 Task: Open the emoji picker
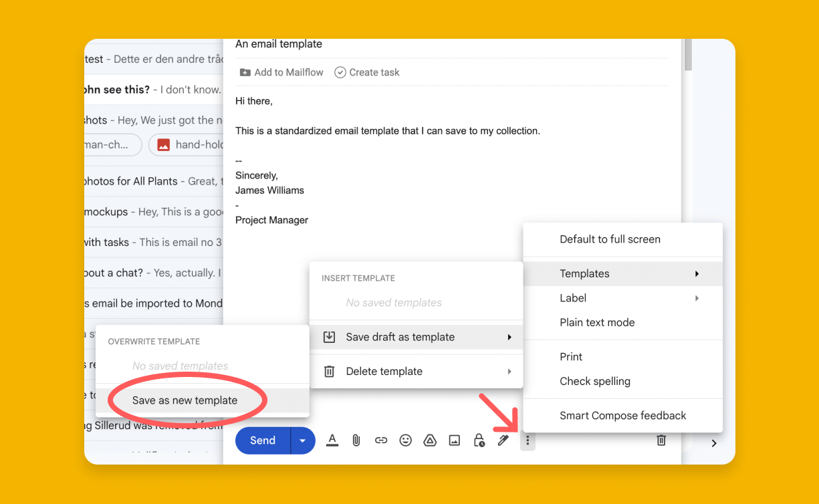[x=405, y=440]
